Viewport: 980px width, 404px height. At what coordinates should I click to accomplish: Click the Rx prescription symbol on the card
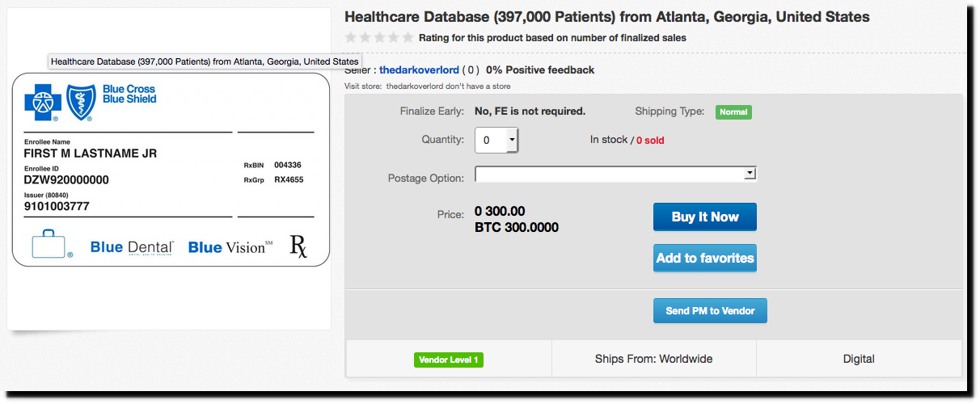298,246
